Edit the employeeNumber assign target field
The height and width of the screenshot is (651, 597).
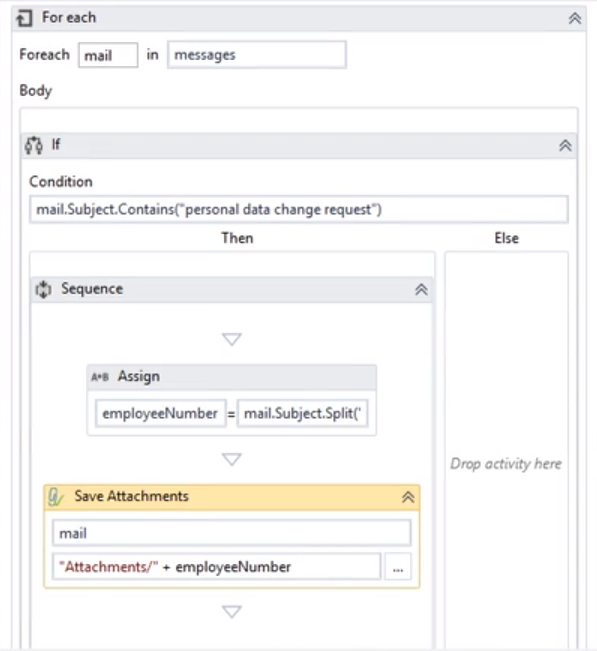click(161, 413)
